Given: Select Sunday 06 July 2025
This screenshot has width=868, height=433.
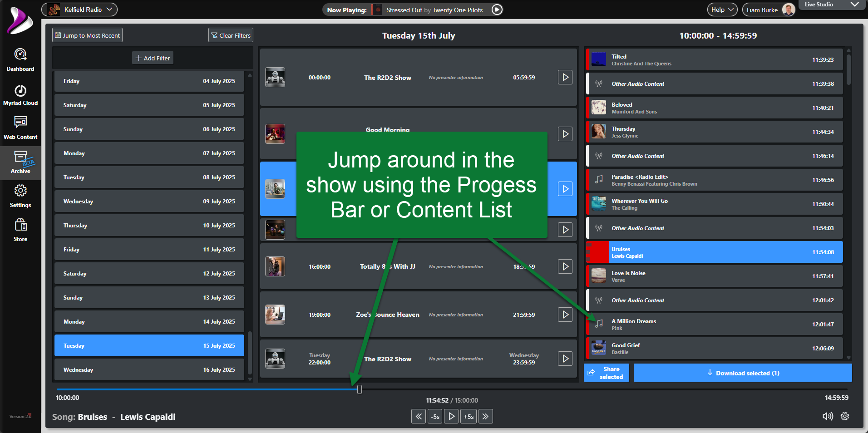Looking at the screenshot, I should click(149, 129).
